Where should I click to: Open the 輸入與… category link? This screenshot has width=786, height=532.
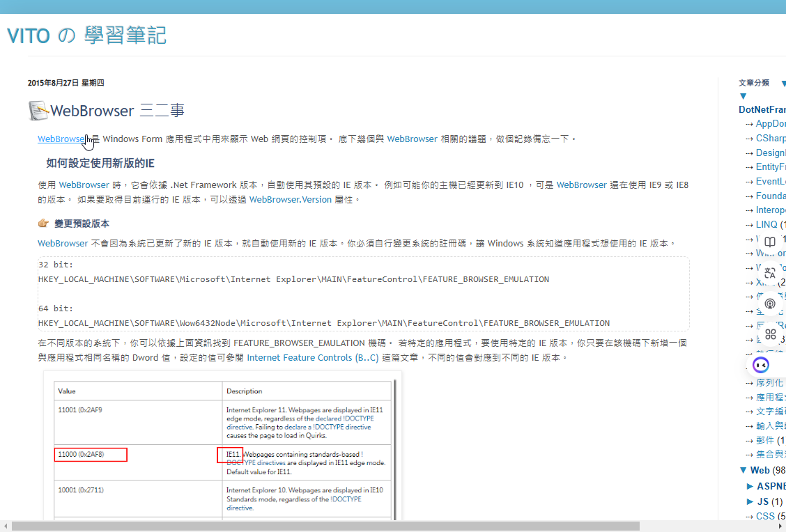pos(771,425)
